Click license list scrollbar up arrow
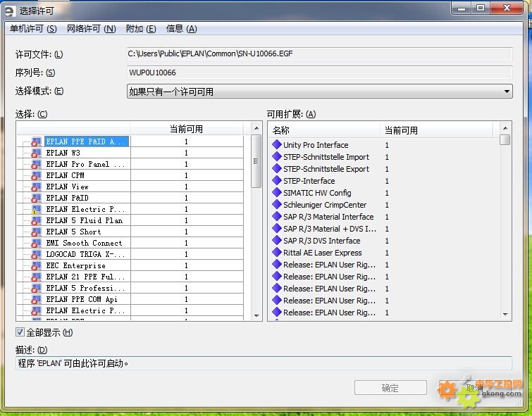 pos(256,128)
